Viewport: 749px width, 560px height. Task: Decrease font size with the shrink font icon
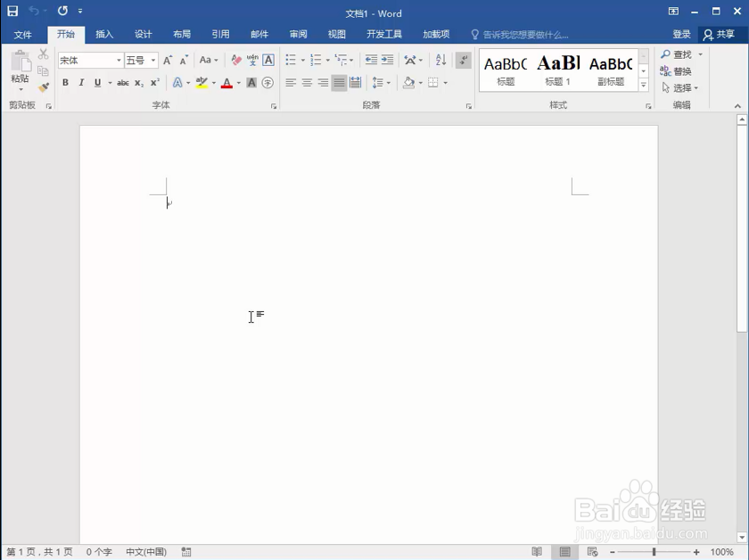[184, 61]
